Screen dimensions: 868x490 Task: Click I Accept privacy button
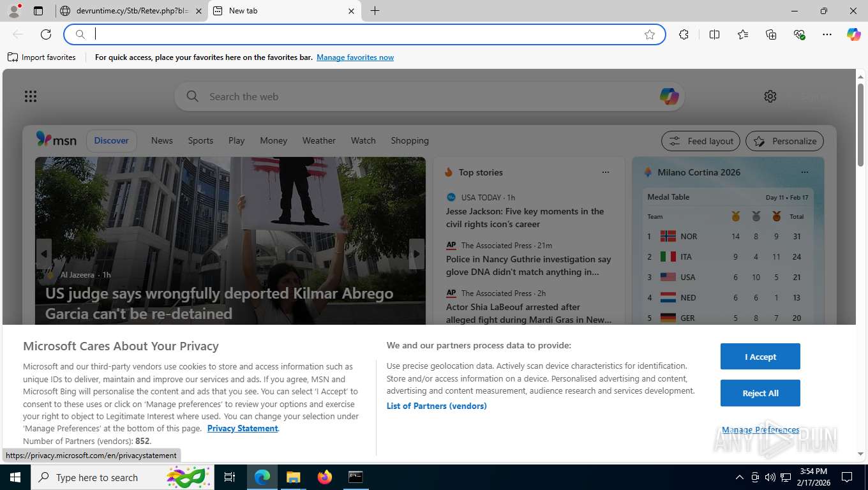[760, 357]
